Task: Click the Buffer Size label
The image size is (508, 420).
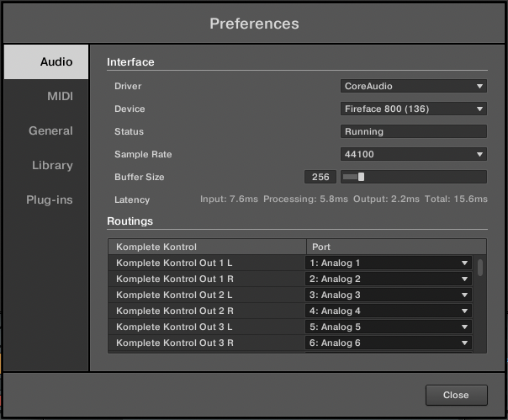Action: click(x=140, y=177)
